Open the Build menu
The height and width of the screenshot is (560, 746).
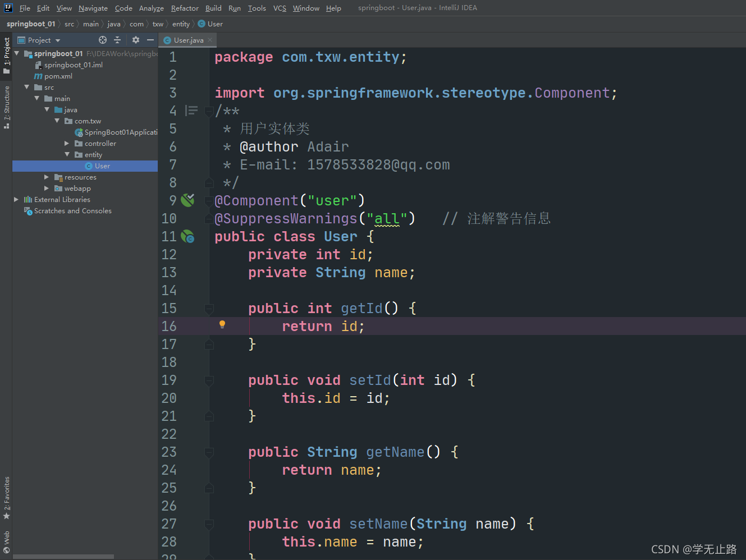213,8
